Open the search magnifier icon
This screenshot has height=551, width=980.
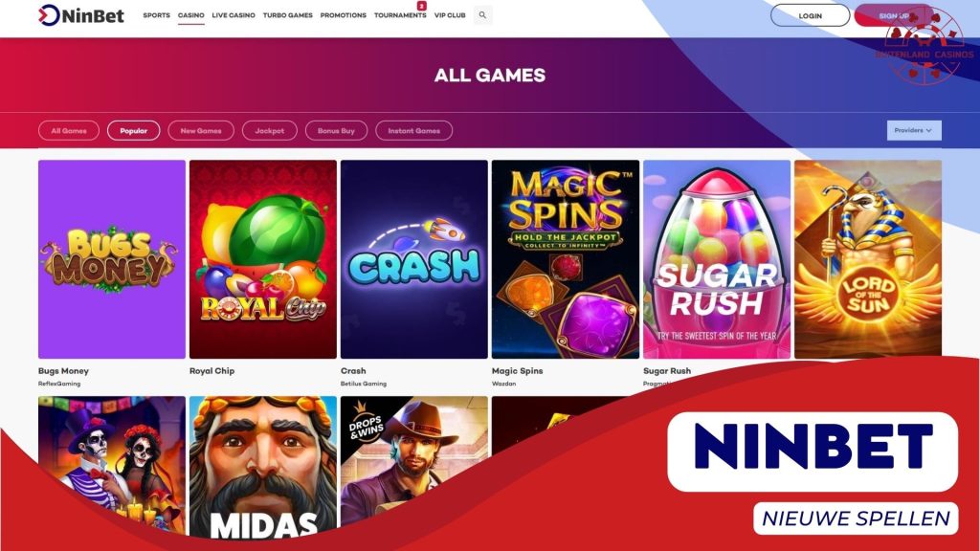pos(482,15)
